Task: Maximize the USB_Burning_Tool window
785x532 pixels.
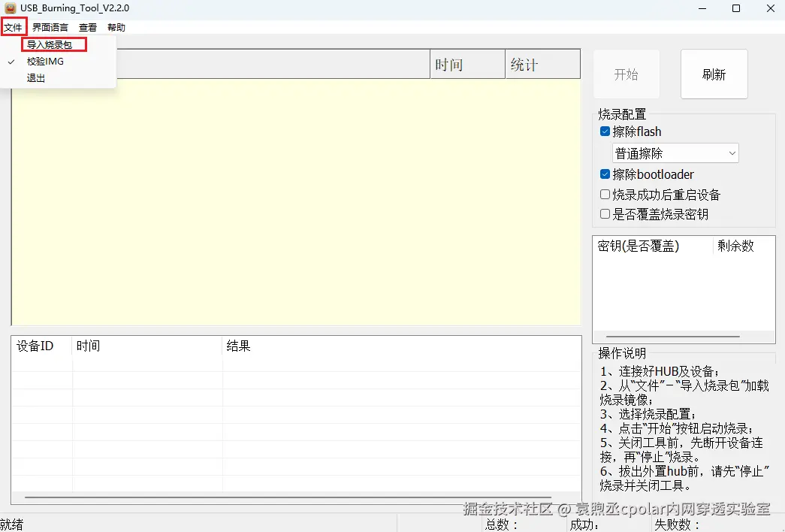Action: coord(736,8)
